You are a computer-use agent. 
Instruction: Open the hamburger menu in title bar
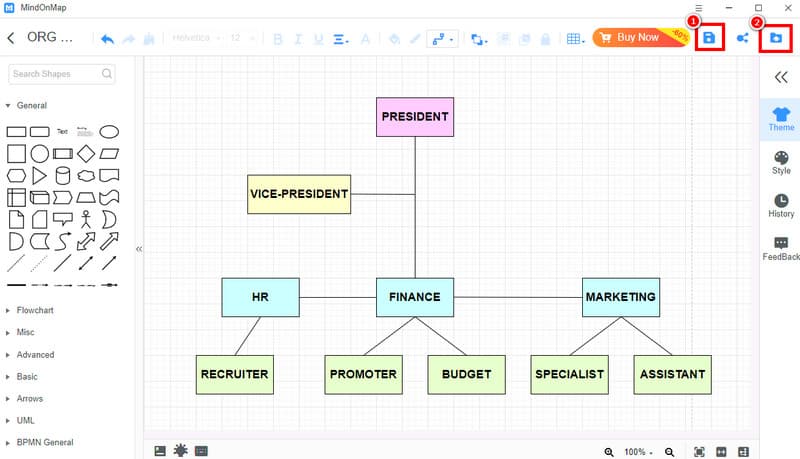pos(698,8)
